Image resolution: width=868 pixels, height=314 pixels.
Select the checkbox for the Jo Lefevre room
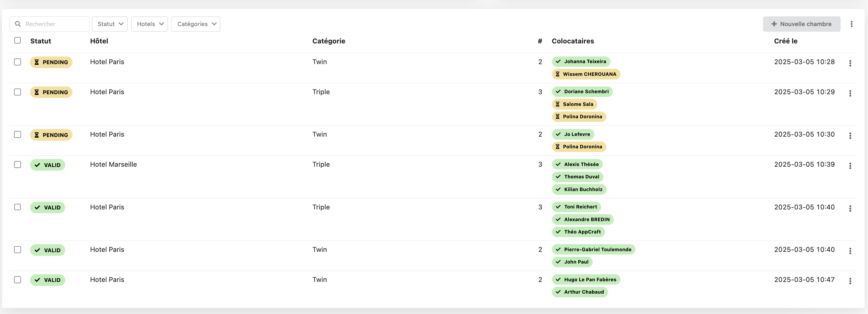pos(17,134)
